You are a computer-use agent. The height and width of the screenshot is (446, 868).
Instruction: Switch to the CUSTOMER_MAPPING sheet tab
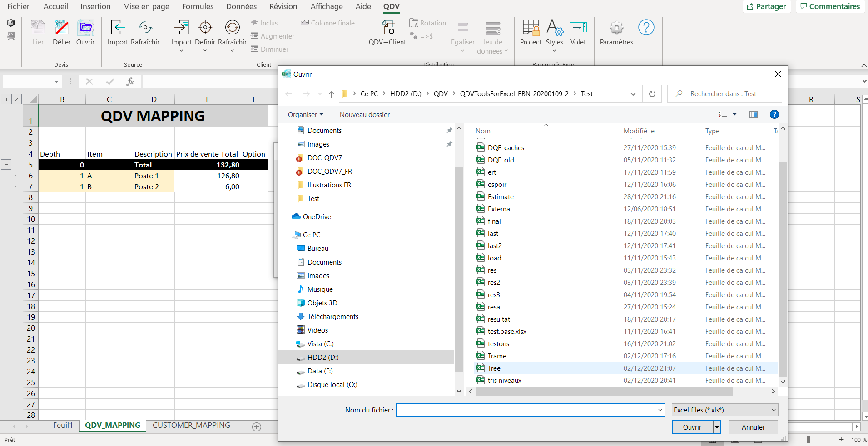(191, 425)
